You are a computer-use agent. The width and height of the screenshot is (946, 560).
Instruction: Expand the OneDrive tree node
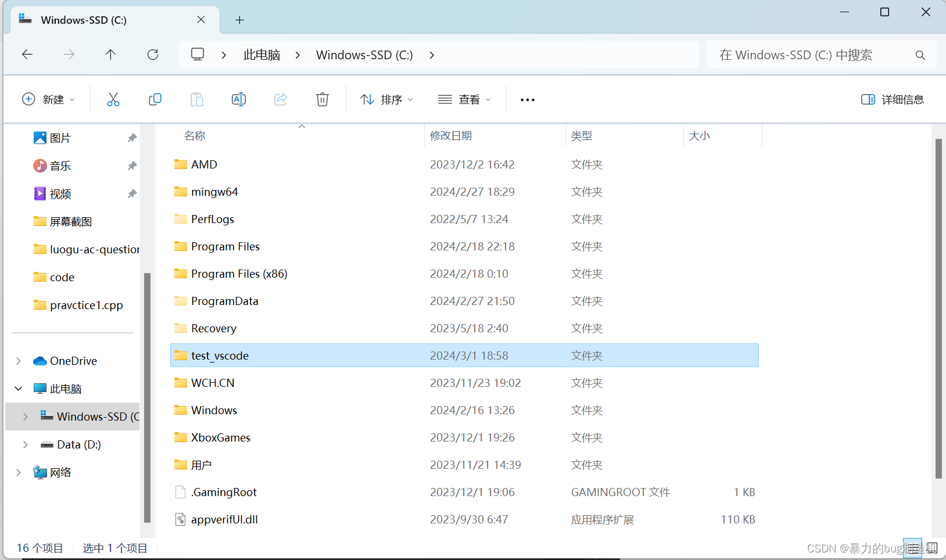tap(19, 361)
